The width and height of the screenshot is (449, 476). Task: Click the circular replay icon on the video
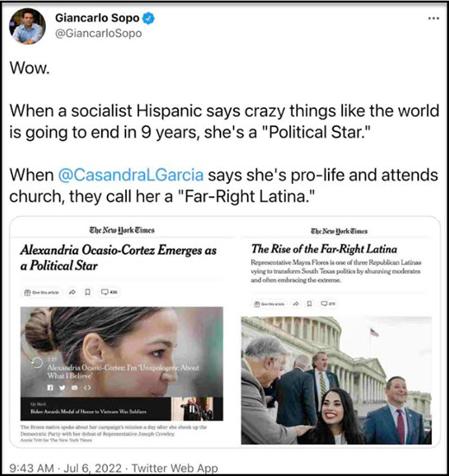point(37,363)
